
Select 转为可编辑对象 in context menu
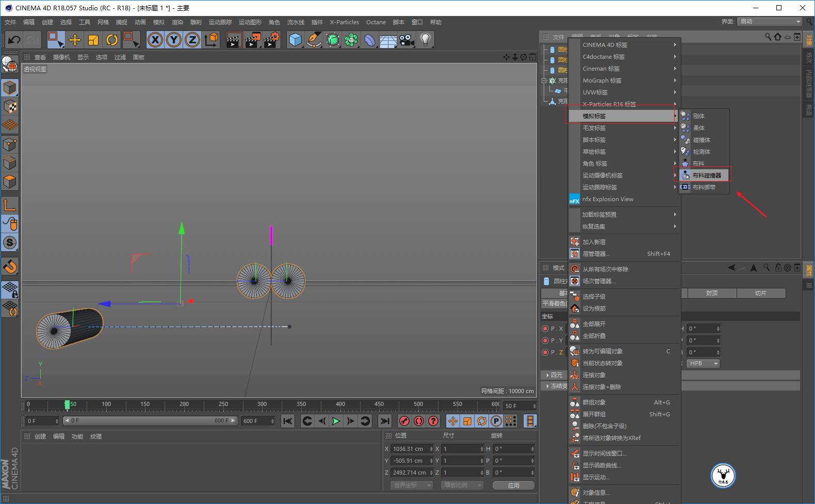point(624,351)
